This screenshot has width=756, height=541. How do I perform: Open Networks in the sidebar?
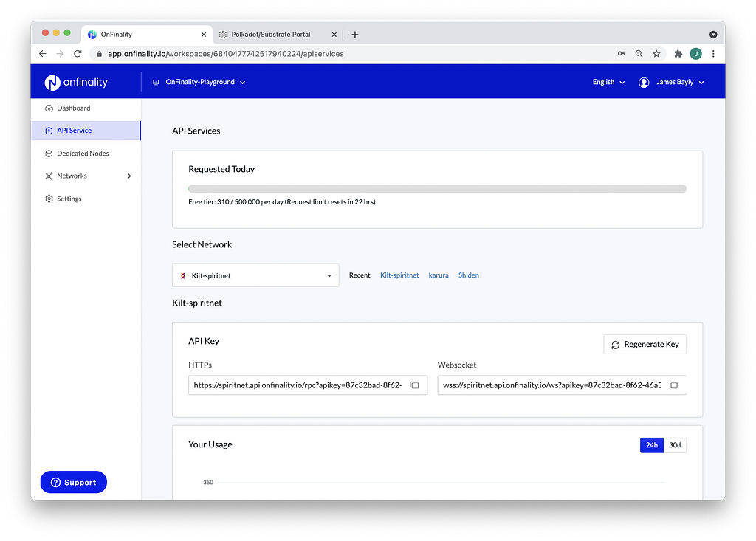[x=72, y=176]
